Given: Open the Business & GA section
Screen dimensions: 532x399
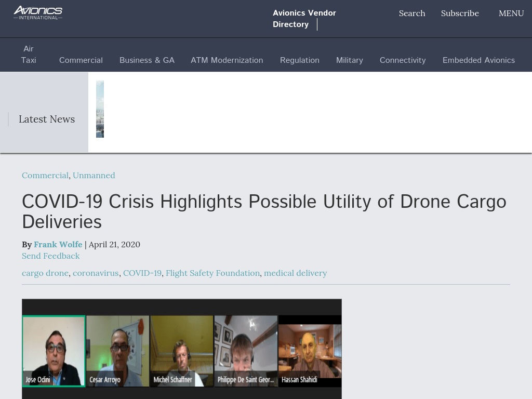Looking at the screenshot, I should (147, 60).
